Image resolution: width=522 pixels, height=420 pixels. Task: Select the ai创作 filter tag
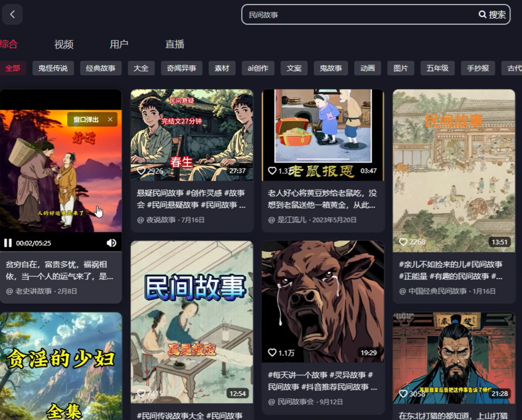coord(258,68)
